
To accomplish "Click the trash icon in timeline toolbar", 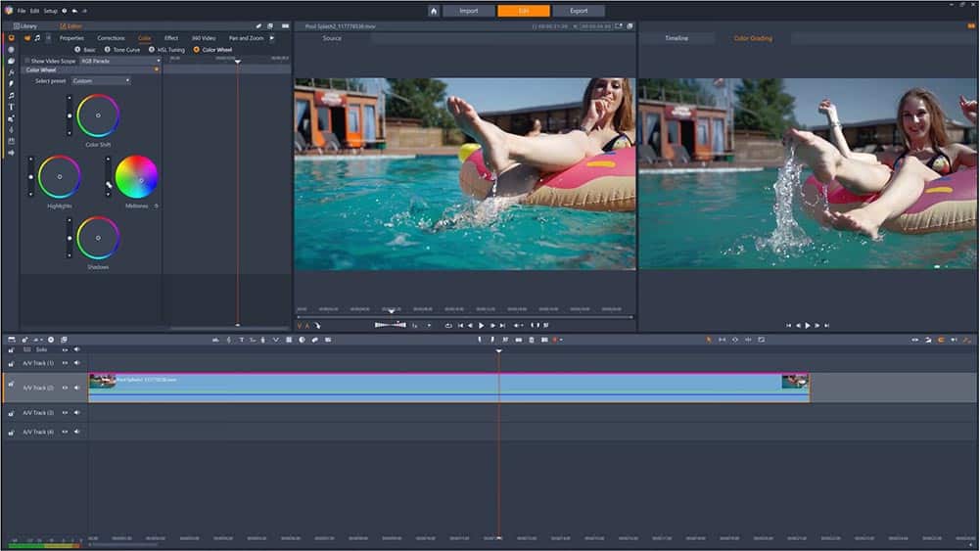I will coord(532,340).
